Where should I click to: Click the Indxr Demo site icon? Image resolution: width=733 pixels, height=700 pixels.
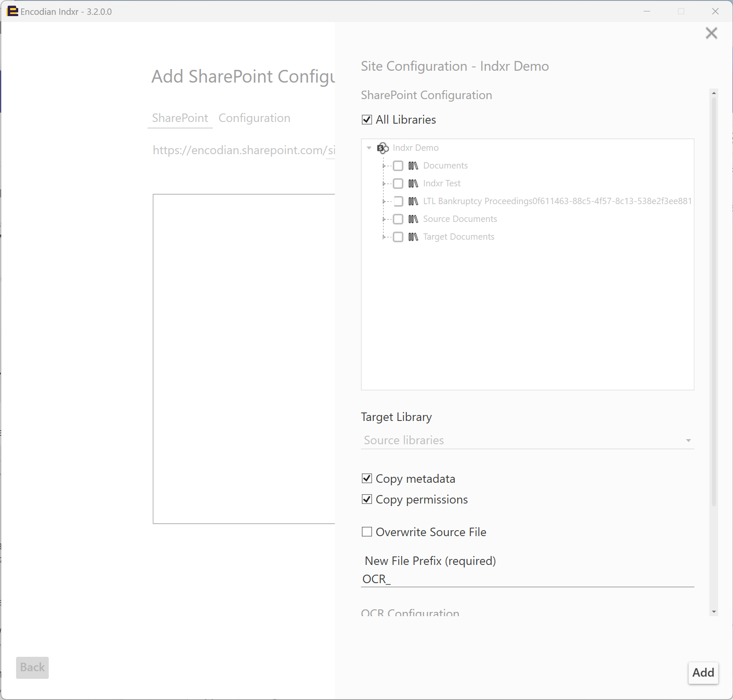383,148
